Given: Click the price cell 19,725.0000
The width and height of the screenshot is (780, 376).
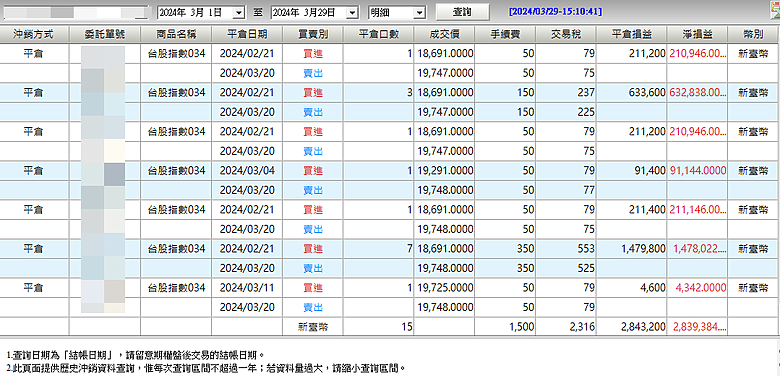Looking at the screenshot, I should (444, 287).
